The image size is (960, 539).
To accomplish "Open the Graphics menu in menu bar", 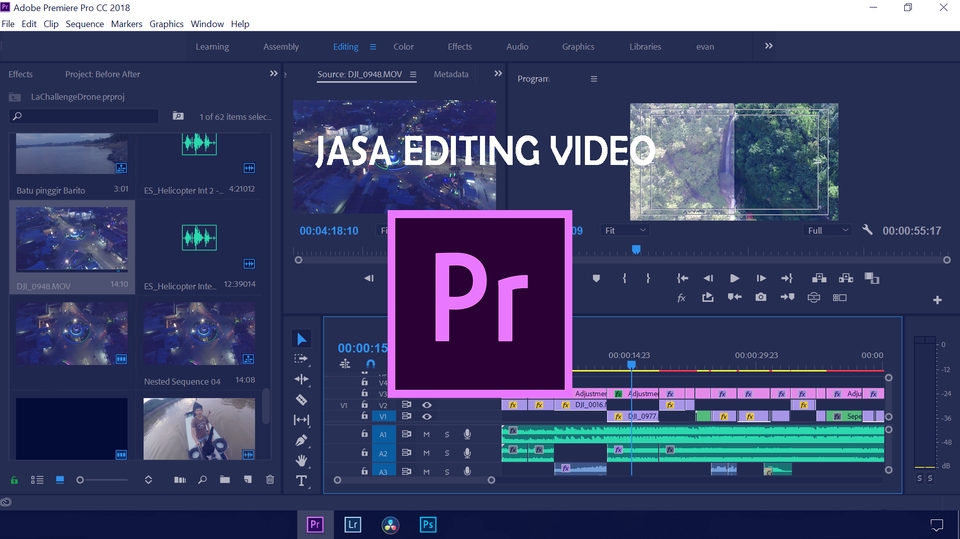I will (x=166, y=24).
